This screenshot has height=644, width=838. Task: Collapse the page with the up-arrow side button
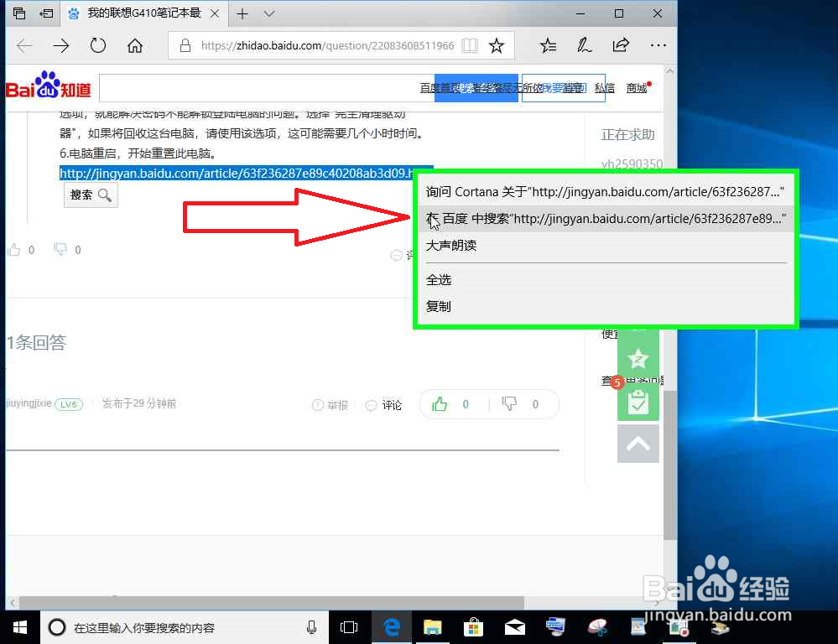coord(638,444)
